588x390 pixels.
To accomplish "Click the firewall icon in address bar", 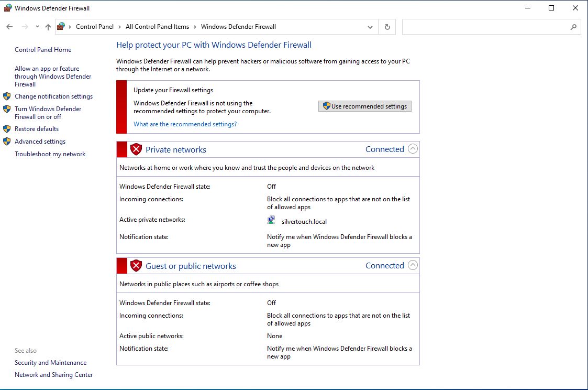I will click(x=61, y=26).
